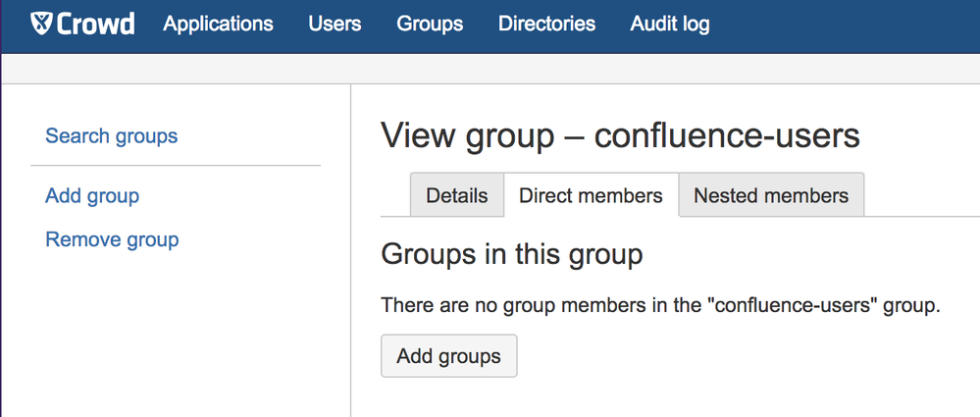Open the Users menu
This screenshot has height=417, width=980.
(x=335, y=24)
